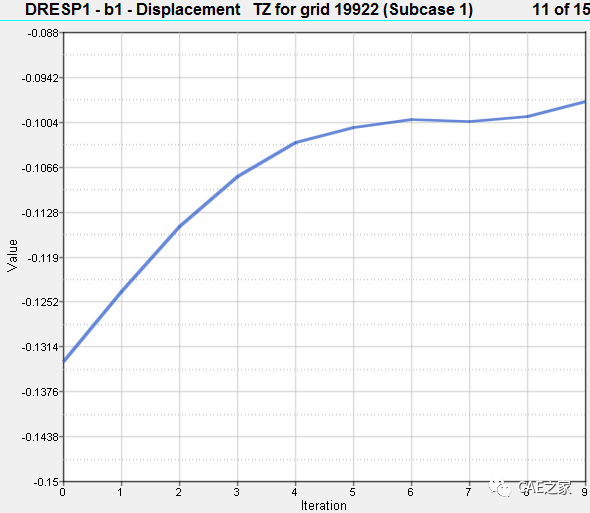
Task: Click the x-axis tick label 3
Action: (237, 492)
